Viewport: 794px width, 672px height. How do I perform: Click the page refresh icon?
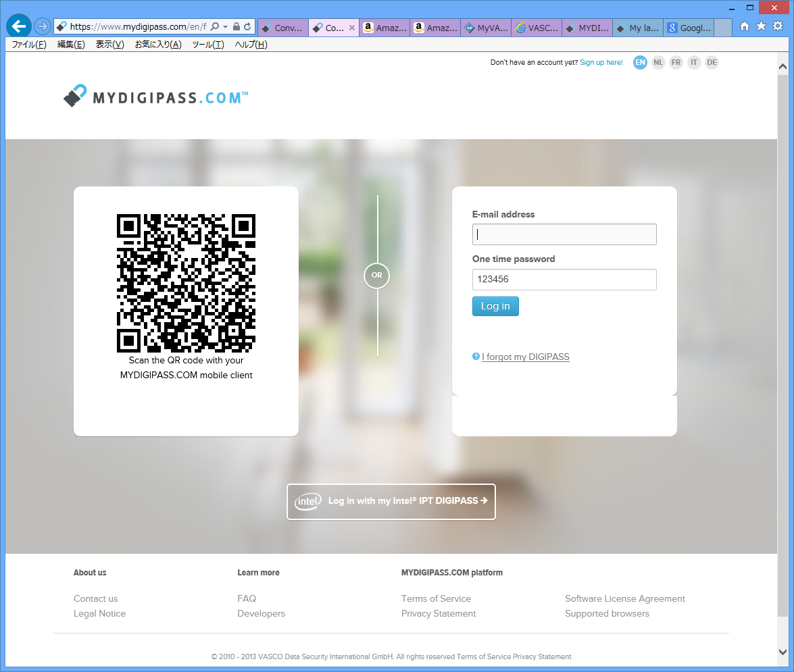point(247,27)
